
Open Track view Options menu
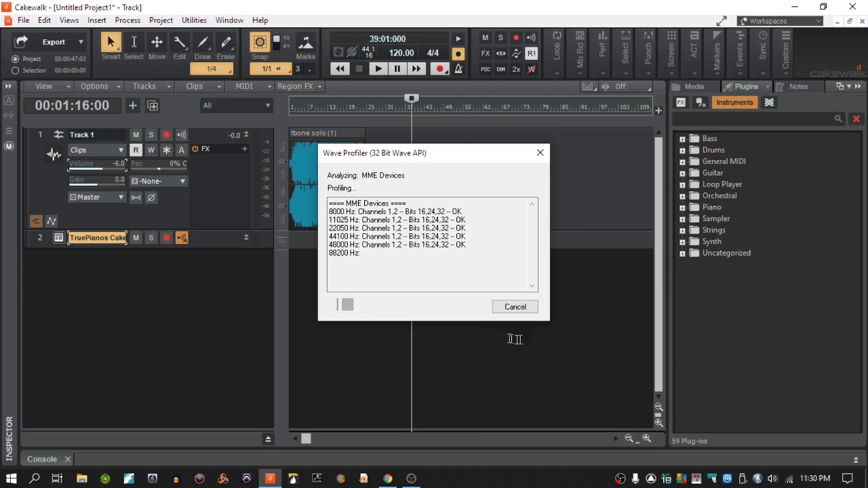pos(99,86)
